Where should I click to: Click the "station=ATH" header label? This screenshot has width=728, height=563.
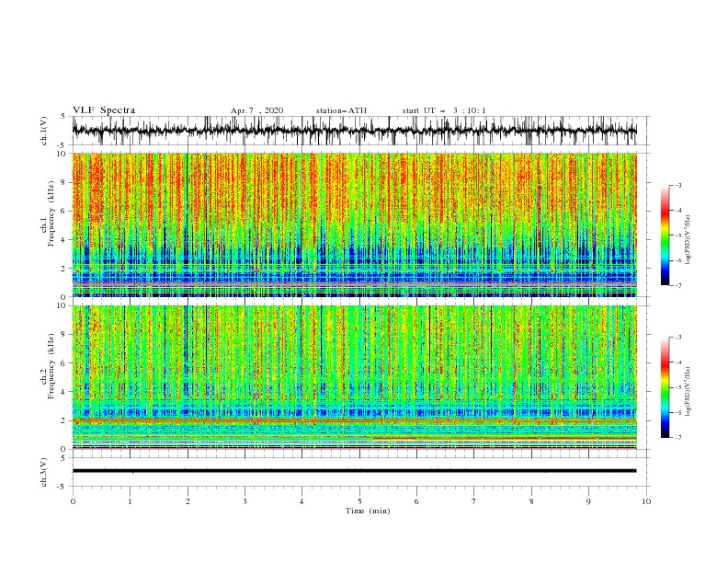tap(341, 110)
